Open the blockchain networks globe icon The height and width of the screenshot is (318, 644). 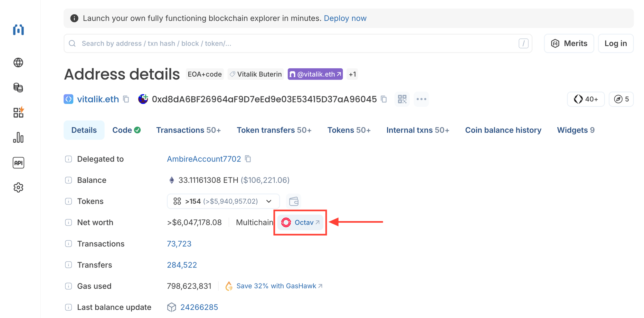[x=18, y=63]
